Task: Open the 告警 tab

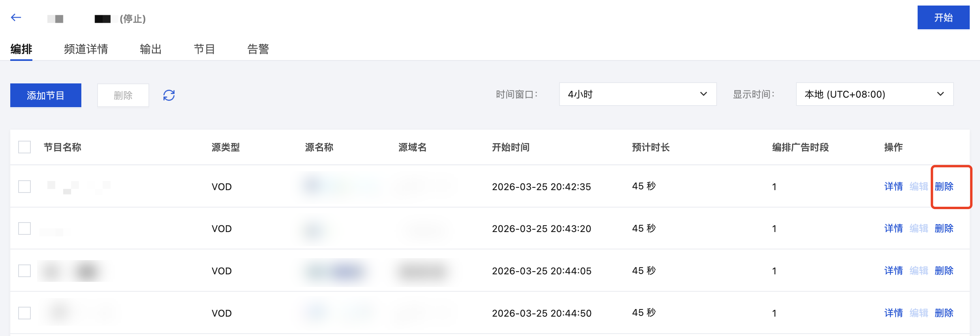Action: pyautogui.click(x=258, y=49)
